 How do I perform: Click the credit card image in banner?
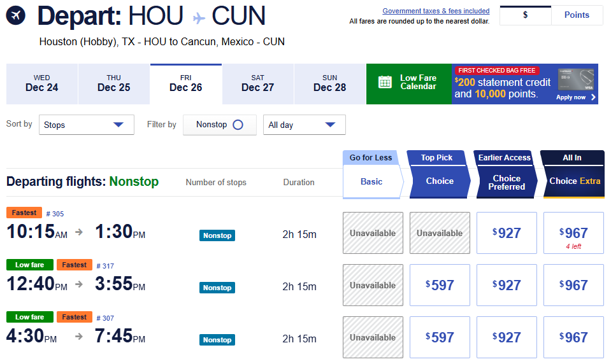point(576,80)
